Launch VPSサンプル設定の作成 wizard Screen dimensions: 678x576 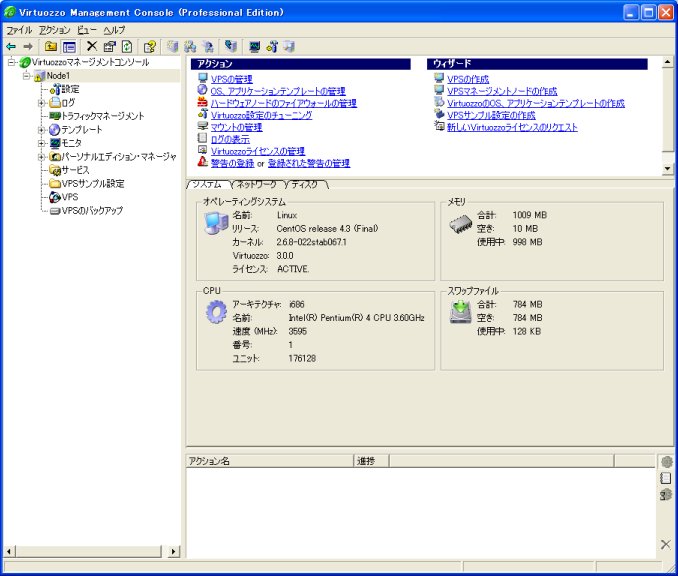pyautogui.click(x=491, y=115)
